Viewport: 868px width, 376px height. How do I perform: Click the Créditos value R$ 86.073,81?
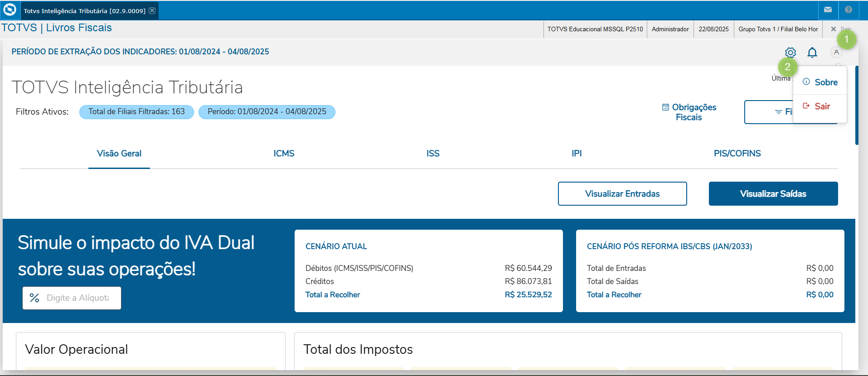[x=529, y=281]
